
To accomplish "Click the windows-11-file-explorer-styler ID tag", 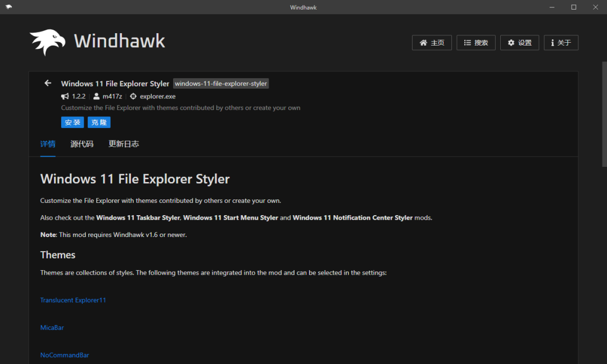I will point(221,84).
